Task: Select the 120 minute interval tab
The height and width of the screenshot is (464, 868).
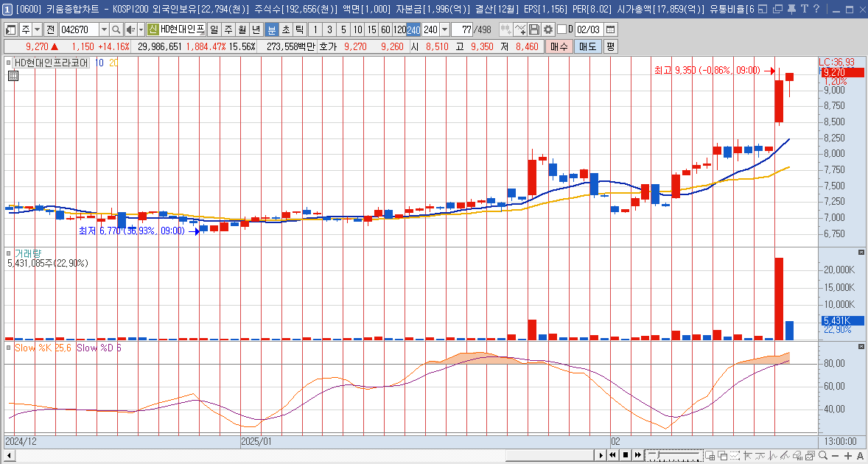Action: pyautogui.click(x=399, y=29)
